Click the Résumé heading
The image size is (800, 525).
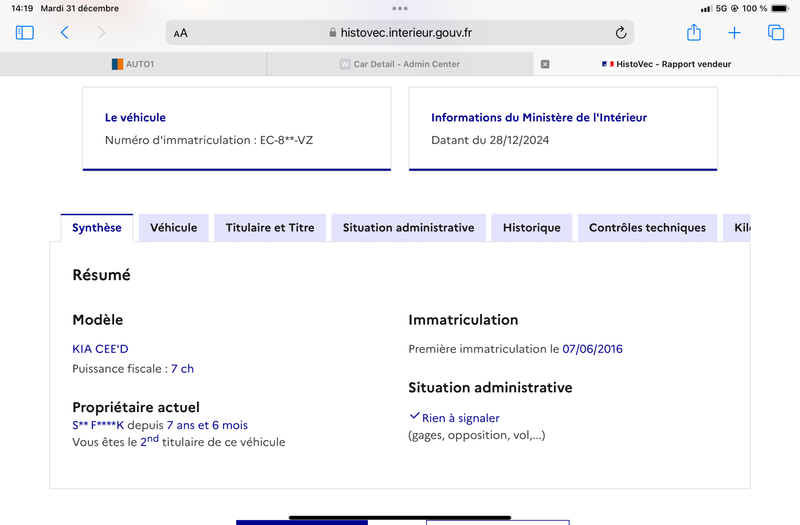tap(102, 275)
